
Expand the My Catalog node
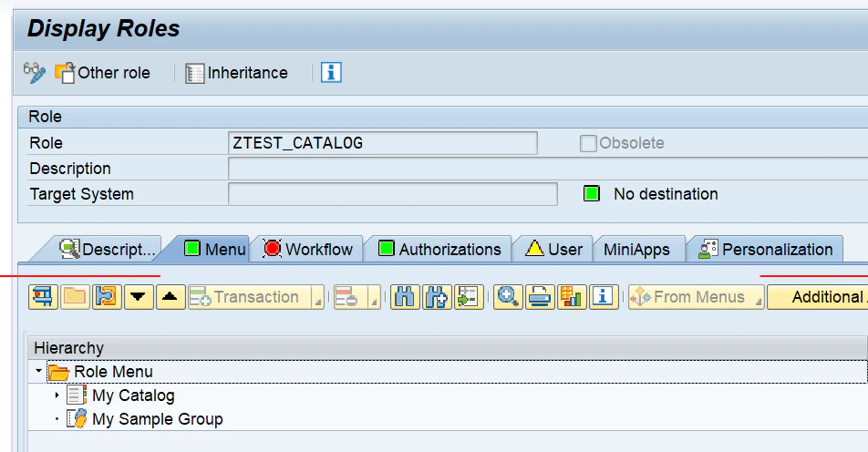57,395
